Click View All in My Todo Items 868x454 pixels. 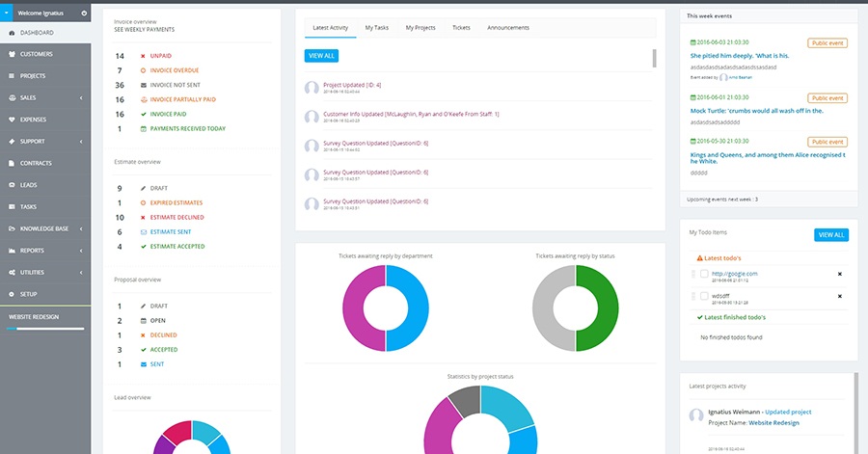click(x=830, y=234)
